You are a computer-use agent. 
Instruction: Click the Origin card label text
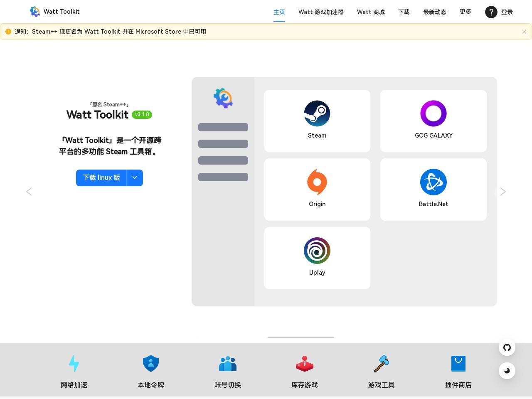coord(317,204)
